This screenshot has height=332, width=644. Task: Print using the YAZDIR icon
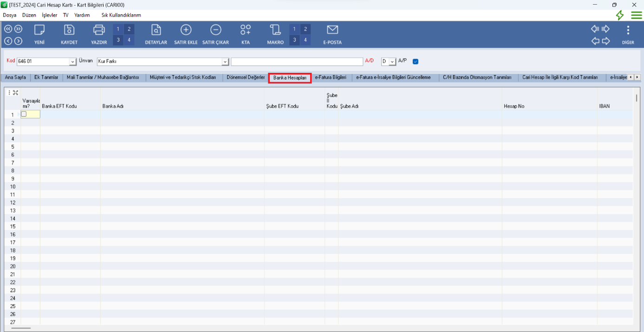coord(99,30)
